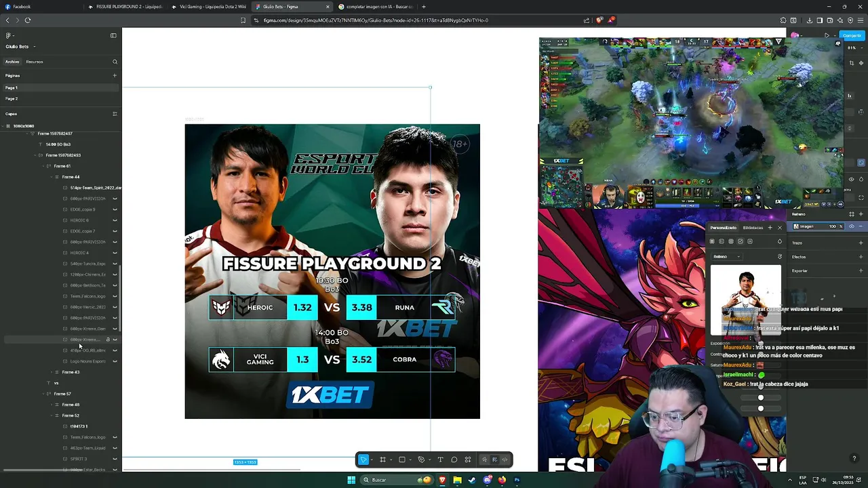
Task: Open the Vici Gaming Liquipedia browser tab
Action: [208, 7]
